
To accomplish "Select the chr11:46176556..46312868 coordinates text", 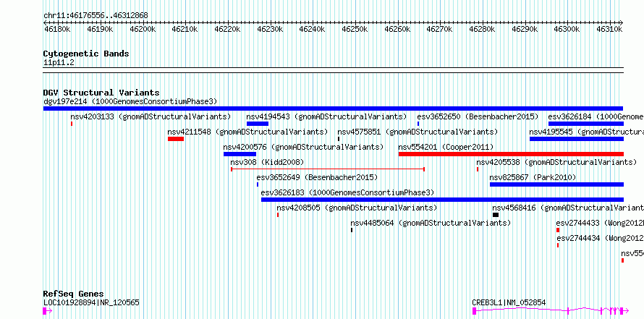I will 96,16.
